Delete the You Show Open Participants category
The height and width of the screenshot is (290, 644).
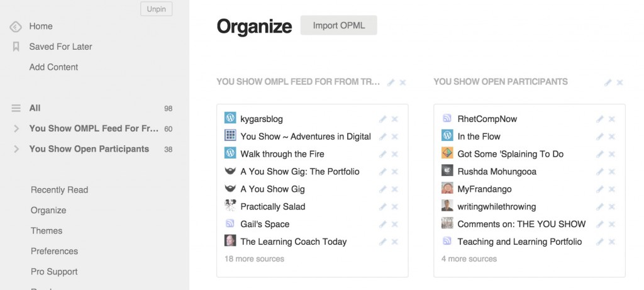tap(619, 82)
